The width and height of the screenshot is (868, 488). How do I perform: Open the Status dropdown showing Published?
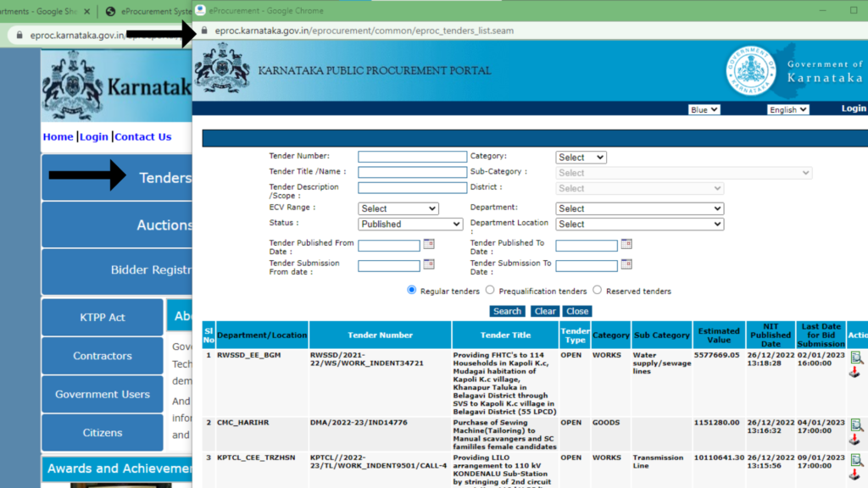(410, 225)
